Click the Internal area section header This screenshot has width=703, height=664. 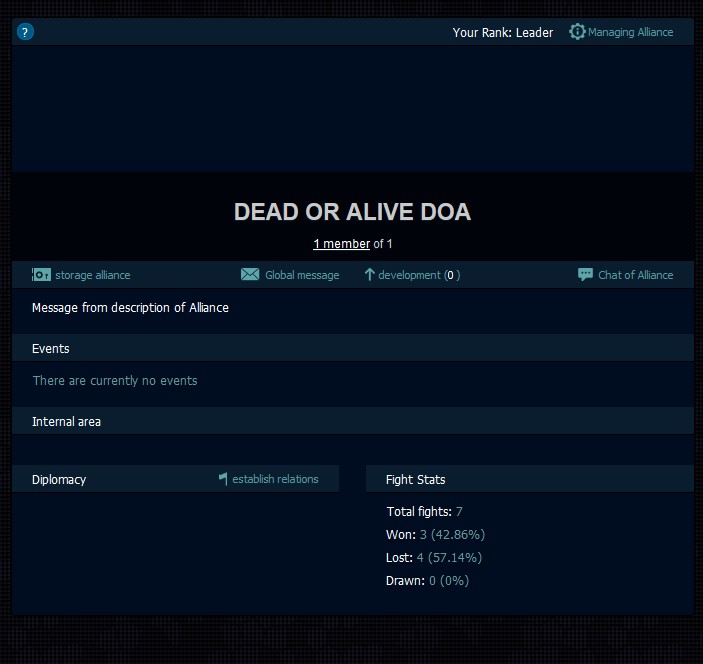pos(66,422)
